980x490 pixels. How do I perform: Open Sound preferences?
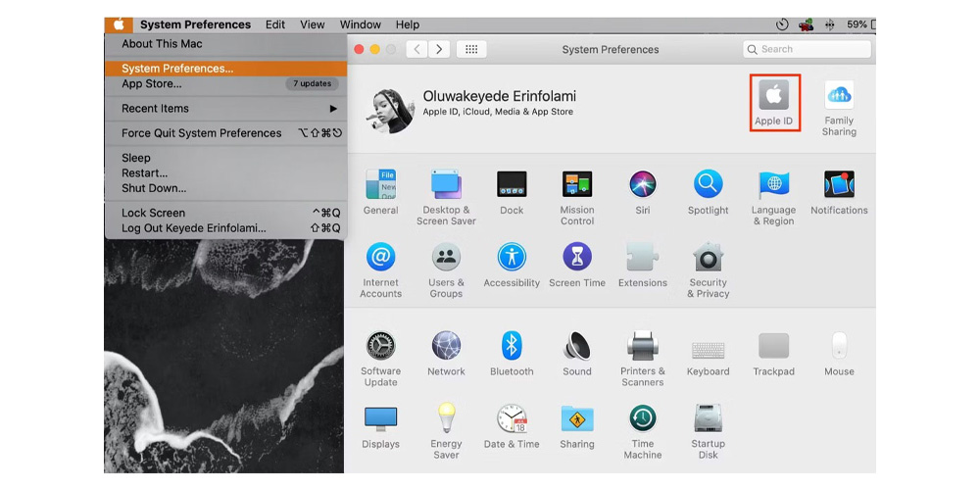point(577,354)
